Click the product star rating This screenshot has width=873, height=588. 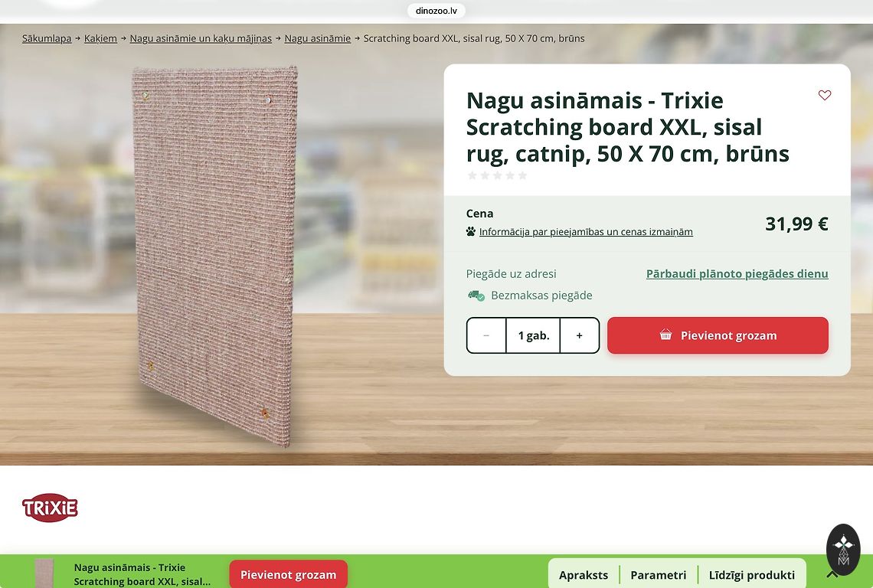click(x=497, y=175)
